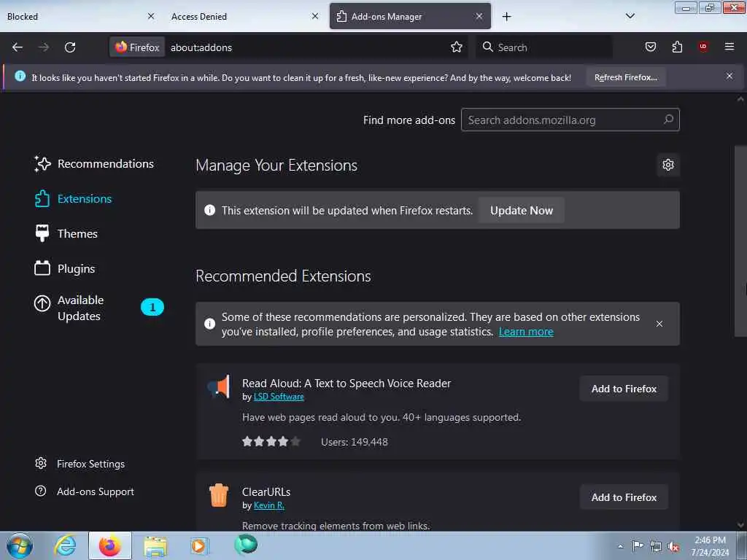Reload the current page
Screen dimensions: 747x560
(x=70, y=47)
